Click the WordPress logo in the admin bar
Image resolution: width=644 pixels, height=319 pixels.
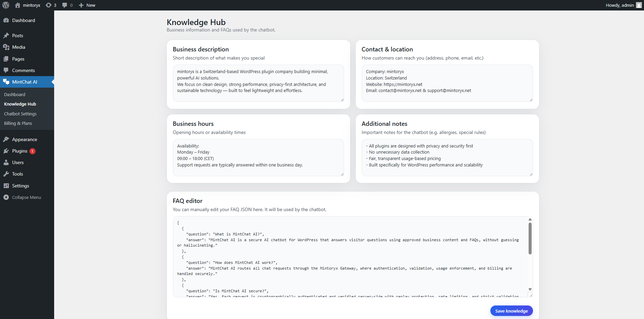point(5,5)
